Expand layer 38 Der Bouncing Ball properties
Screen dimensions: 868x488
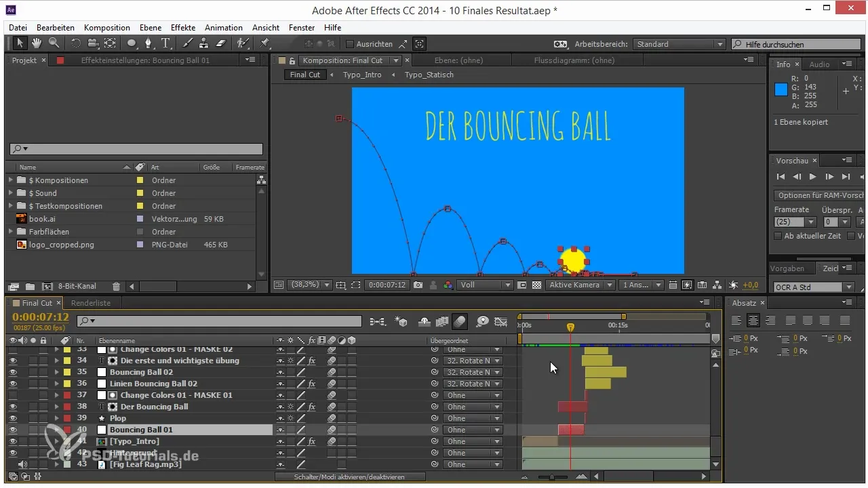pos(57,407)
